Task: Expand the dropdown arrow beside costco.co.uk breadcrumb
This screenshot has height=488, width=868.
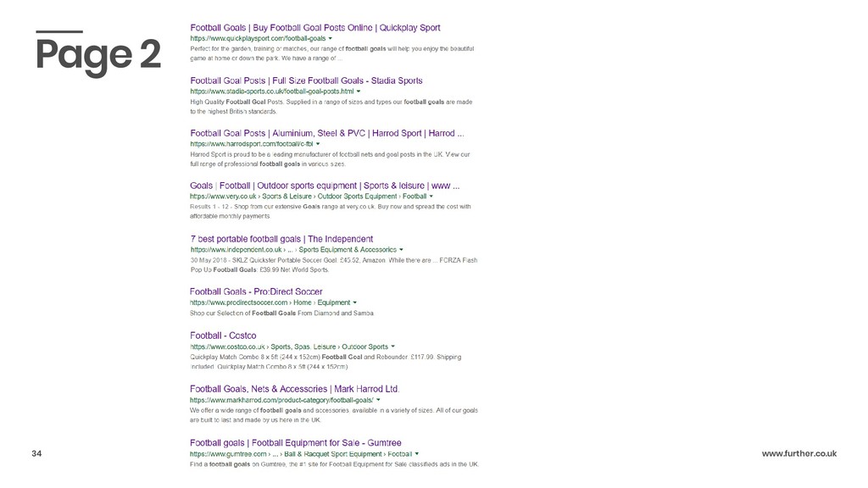Action: click(x=393, y=347)
